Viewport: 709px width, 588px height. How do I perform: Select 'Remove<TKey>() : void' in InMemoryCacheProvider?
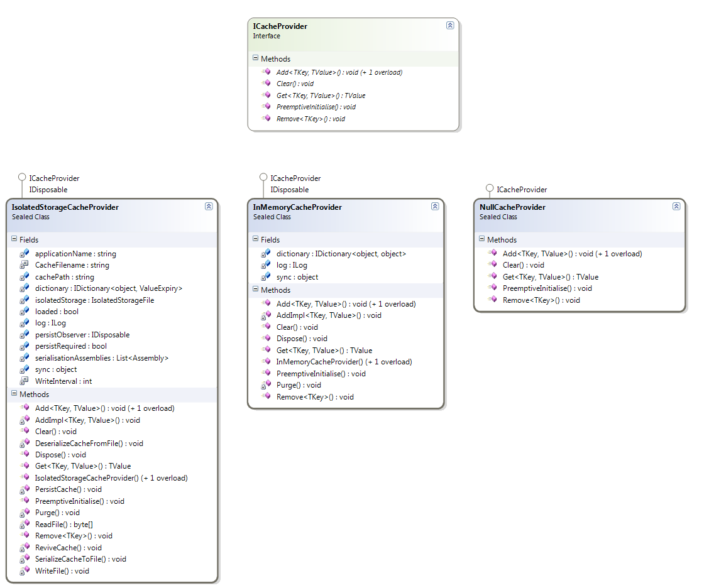(315, 397)
